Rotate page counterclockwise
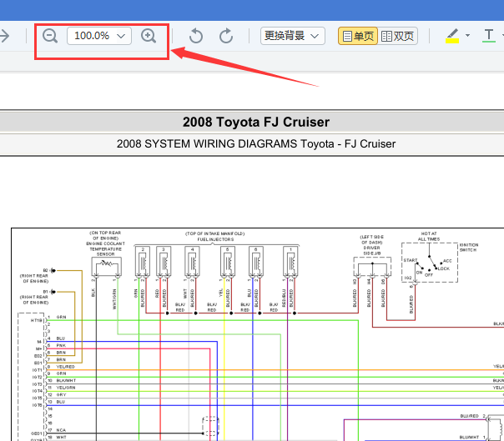Image resolution: width=504 pixels, height=441 pixels. click(x=196, y=36)
